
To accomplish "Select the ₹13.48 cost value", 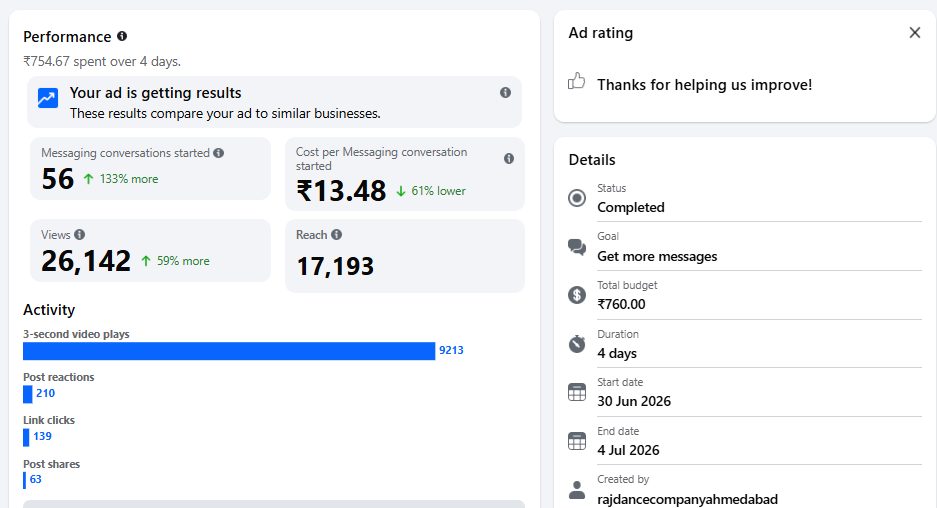I will pyautogui.click(x=341, y=191).
